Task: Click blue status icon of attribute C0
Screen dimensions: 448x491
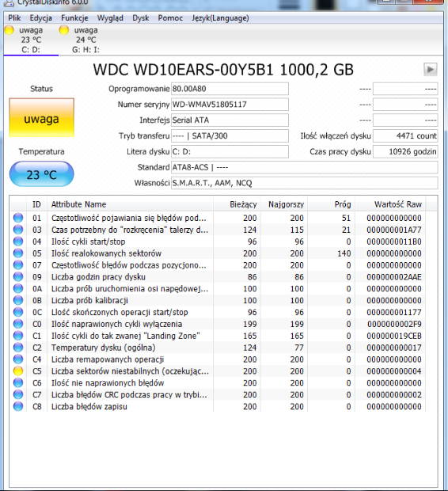Action: 18,324
